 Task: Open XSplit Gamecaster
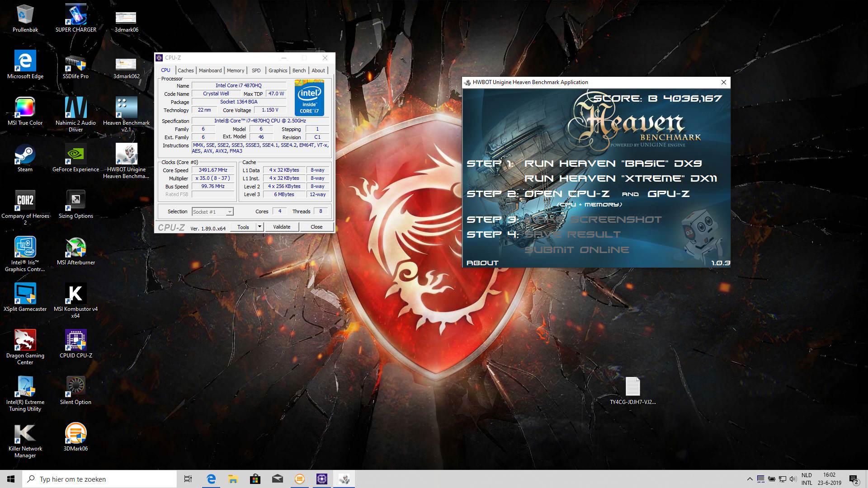click(x=25, y=298)
